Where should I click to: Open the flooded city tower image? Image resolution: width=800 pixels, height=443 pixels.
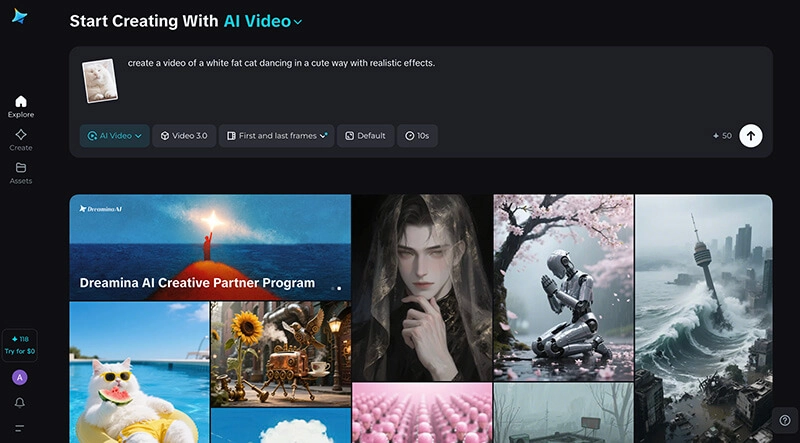704,318
